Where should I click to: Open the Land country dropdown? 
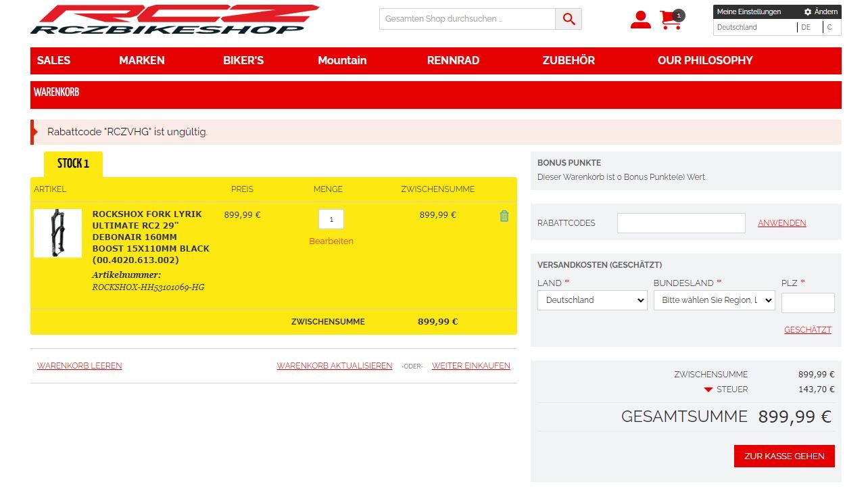592,300
